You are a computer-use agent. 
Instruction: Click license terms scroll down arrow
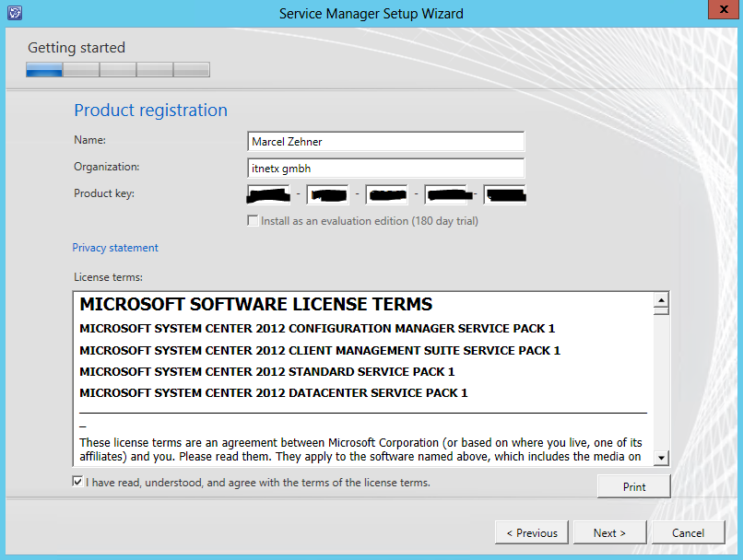(661, 458)
